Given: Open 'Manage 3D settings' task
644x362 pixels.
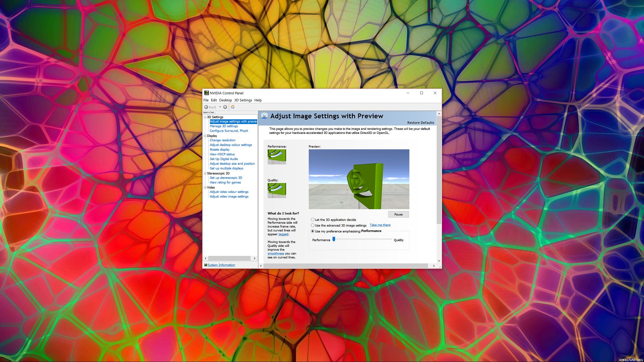Looking at the screenshot, I should pos(224,126).
